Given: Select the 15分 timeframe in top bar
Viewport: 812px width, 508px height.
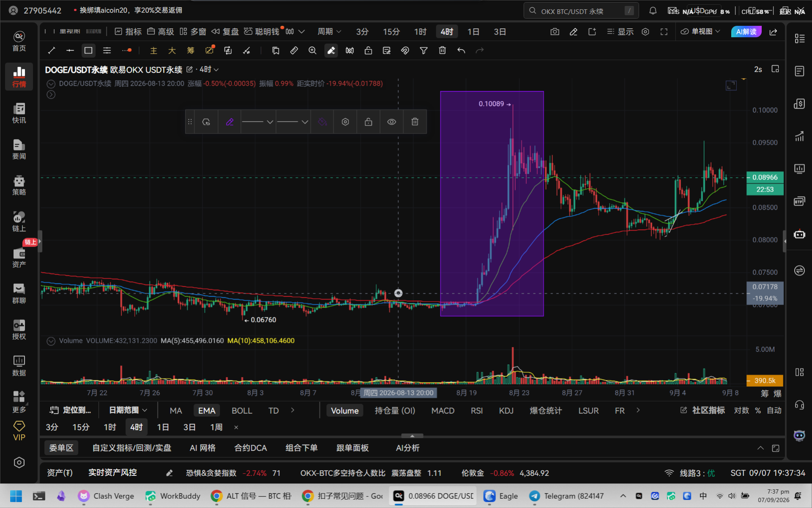Looking at the screenshot, I should click(x=391, y=32).
